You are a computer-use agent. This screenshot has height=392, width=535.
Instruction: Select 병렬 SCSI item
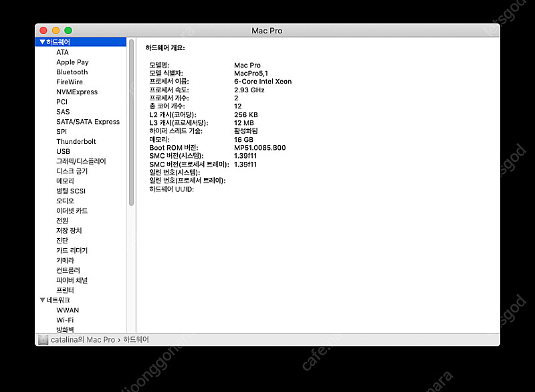[71, 191]
